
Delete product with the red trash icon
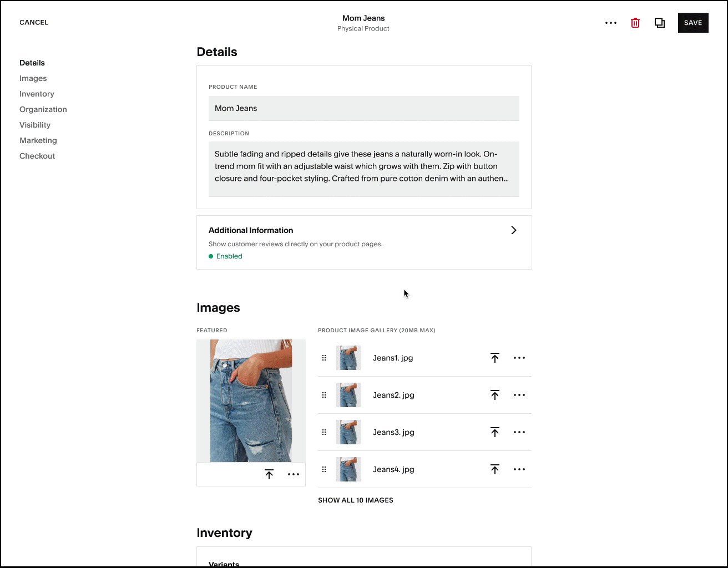click(635, 23)
